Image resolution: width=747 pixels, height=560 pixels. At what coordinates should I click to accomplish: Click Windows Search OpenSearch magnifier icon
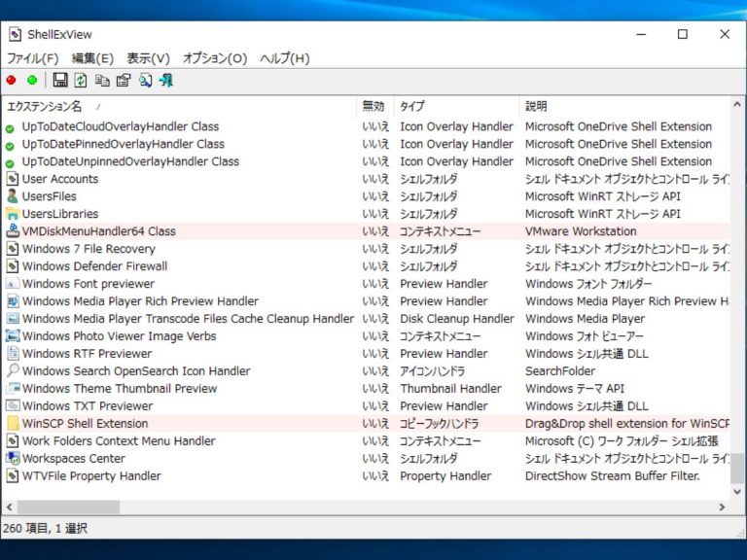click(13, 370)
